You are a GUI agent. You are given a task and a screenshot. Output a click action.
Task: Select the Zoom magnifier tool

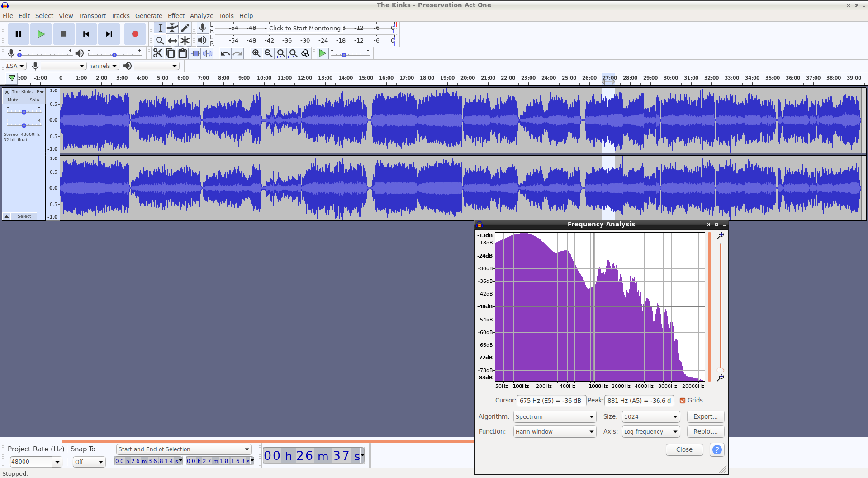[x=160, y=40]
